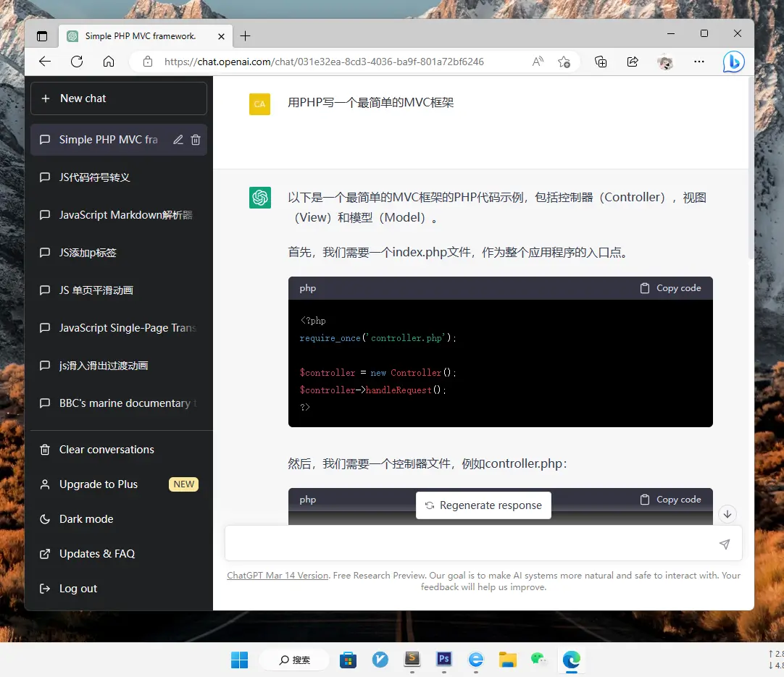The width and height of the screenshot is (784, 677).
Task: Open tab actions menu icon
Action: 42,36
